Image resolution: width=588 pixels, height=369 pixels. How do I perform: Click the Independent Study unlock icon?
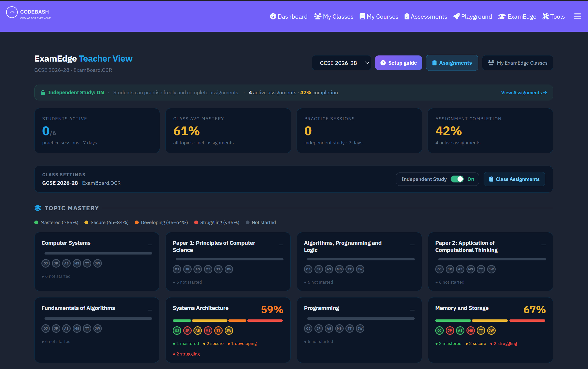pos(43,93)
